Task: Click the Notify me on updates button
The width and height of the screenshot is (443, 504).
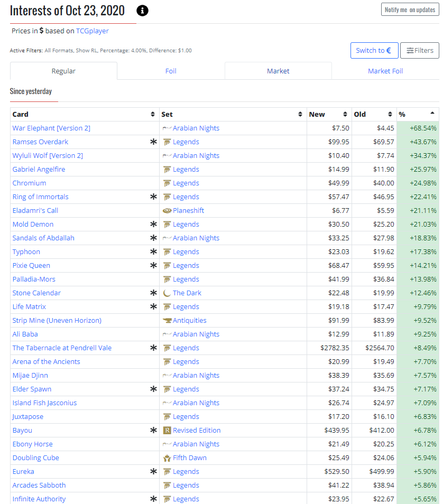Action: pyautogui.click(x=410, y=10)
